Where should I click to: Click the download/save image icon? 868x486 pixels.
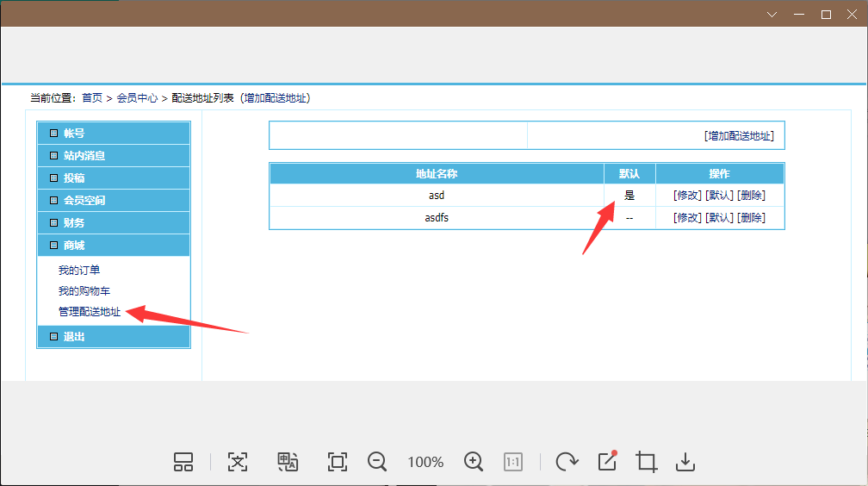point(685,462)
